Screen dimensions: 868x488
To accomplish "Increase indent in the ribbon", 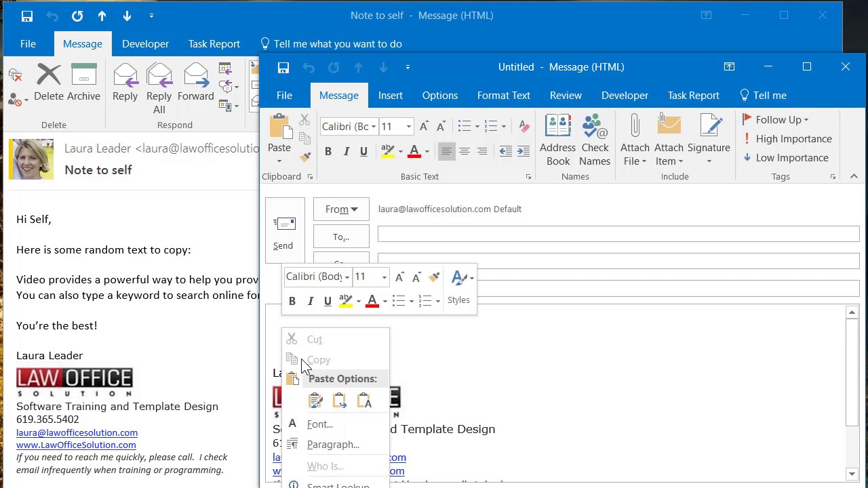I will tap(523, 152).
